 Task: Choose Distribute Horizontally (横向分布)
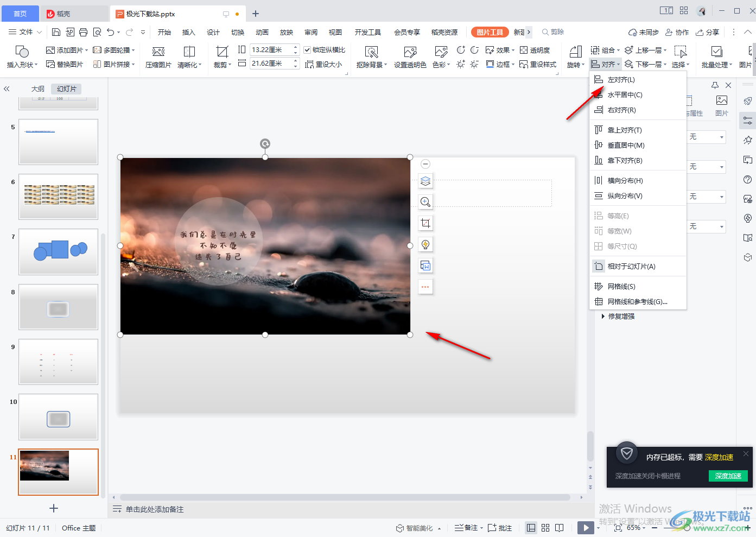click(638, 180)
